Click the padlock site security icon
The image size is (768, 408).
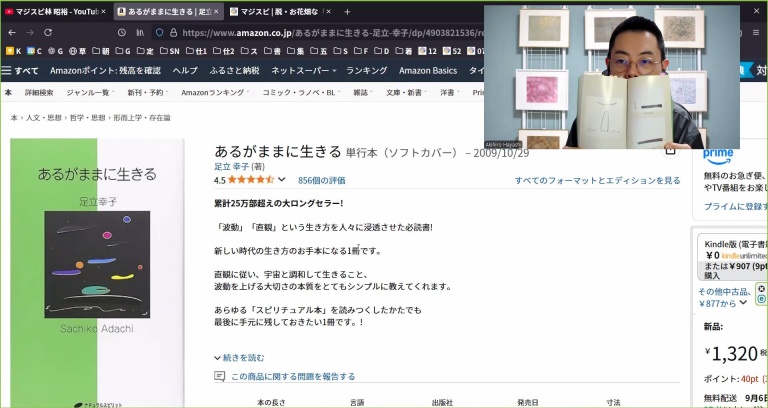point(173,32)
